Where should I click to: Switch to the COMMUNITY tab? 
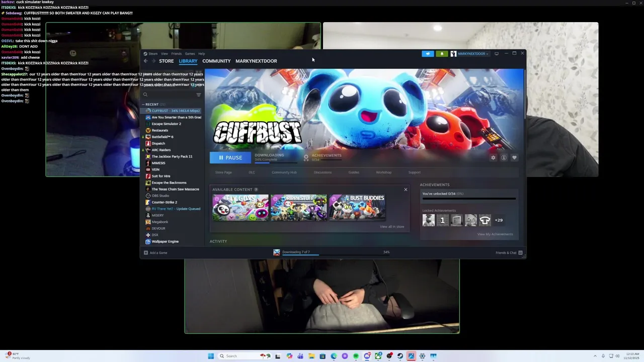click(216, 61)
